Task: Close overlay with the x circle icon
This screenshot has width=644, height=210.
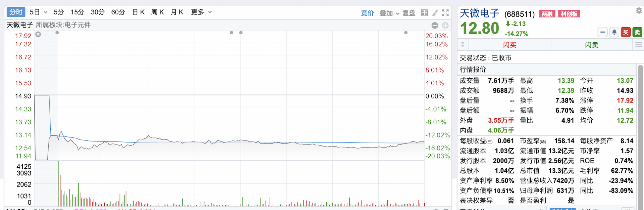Action: click(x=38, y=34)
